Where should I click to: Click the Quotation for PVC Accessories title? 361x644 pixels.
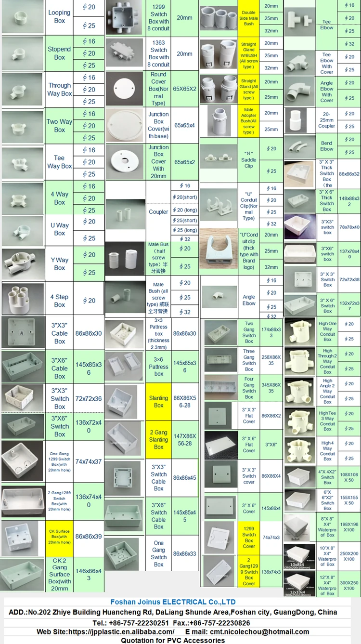[173, 640]
